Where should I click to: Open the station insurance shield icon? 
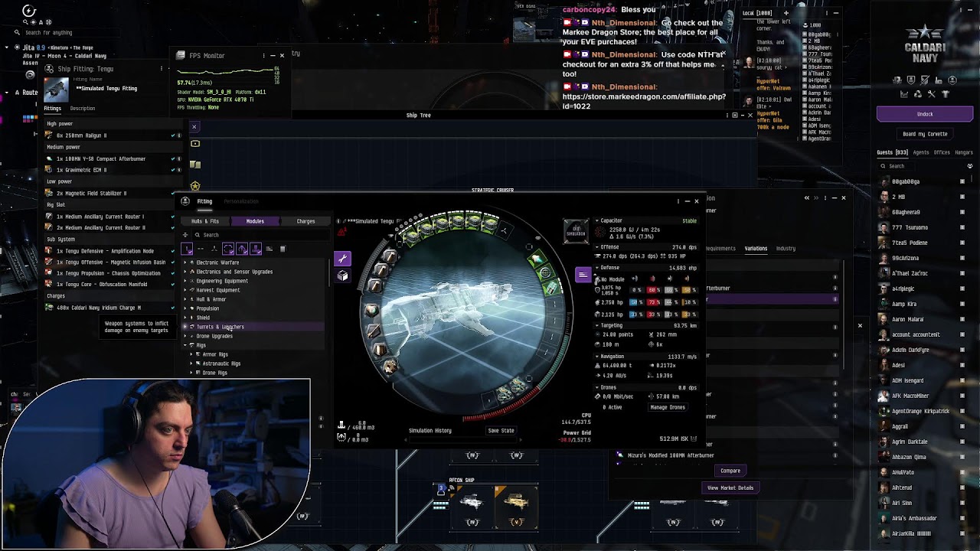[911, 80]
